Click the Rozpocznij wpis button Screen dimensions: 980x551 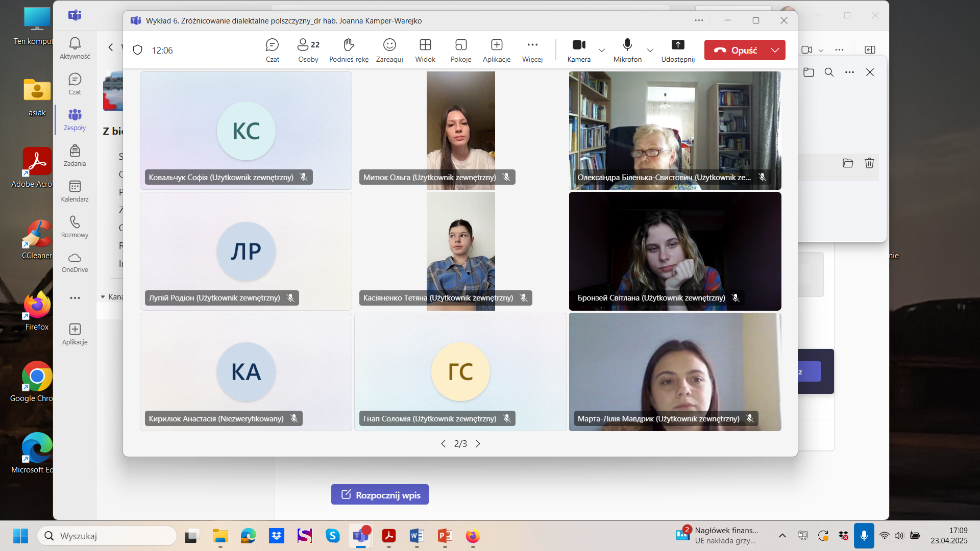(x=380, y=494)
